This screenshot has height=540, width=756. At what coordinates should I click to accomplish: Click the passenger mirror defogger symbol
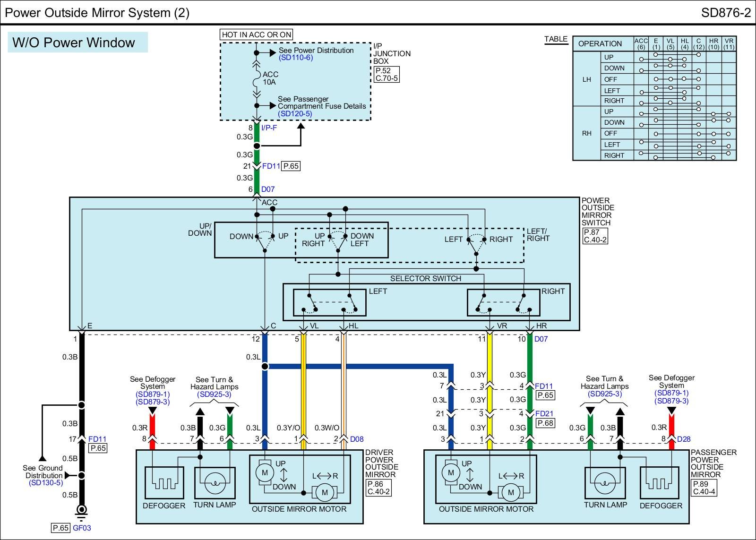click(x=661, y=483)
